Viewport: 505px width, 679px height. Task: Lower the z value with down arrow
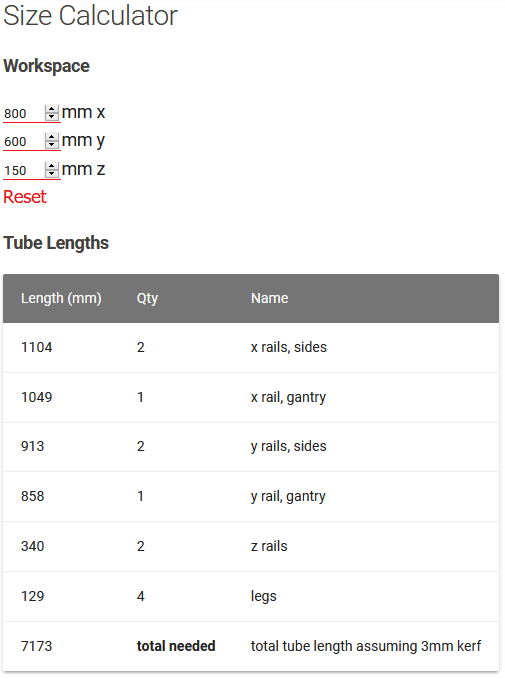52,174
